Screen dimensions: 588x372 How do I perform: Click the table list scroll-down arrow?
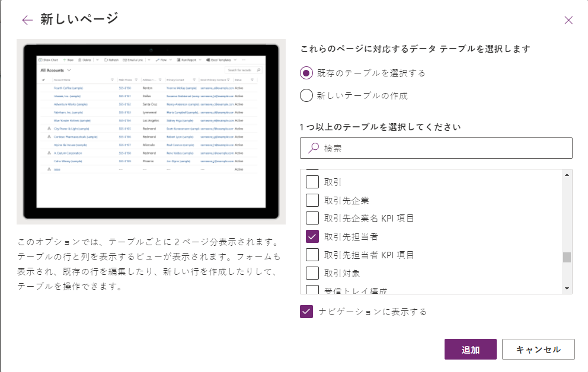567,288
